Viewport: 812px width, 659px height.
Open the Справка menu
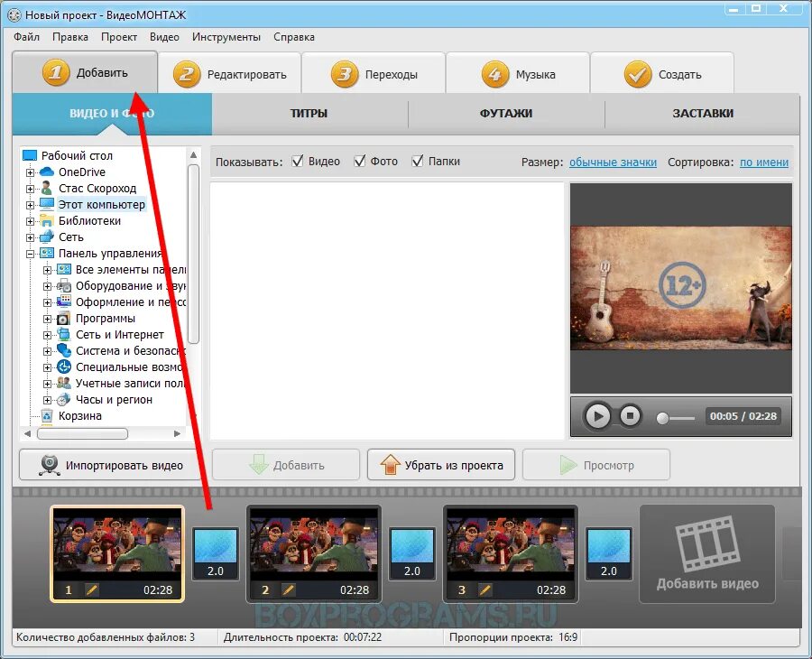[293, 37]
